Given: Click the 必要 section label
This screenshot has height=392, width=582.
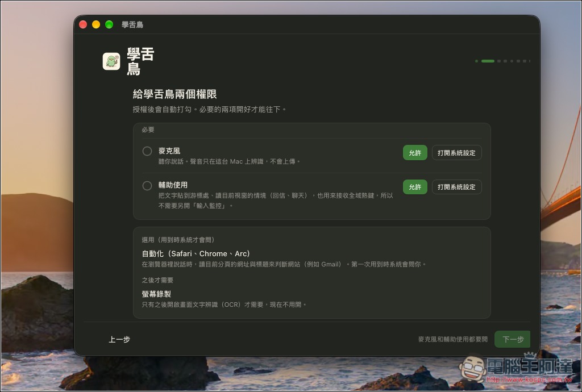Looking at the screenshot, I should click(148, 130).
